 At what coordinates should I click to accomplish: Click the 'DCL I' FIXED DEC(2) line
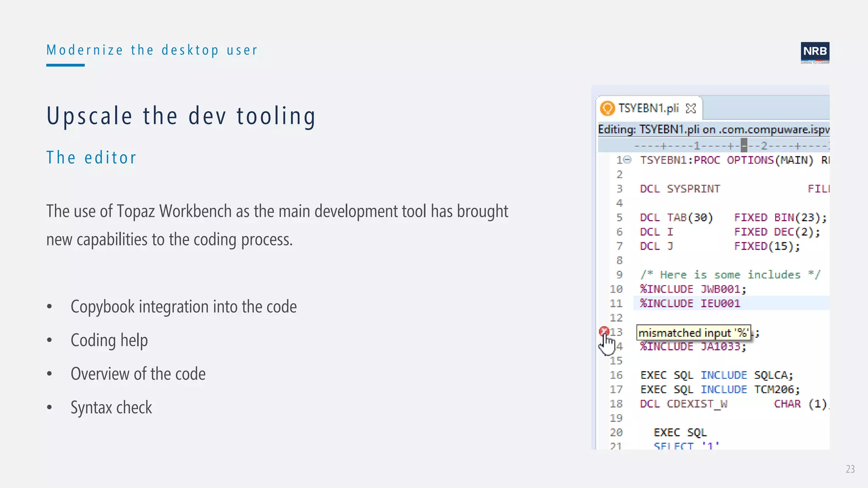(x=730, y=232)
